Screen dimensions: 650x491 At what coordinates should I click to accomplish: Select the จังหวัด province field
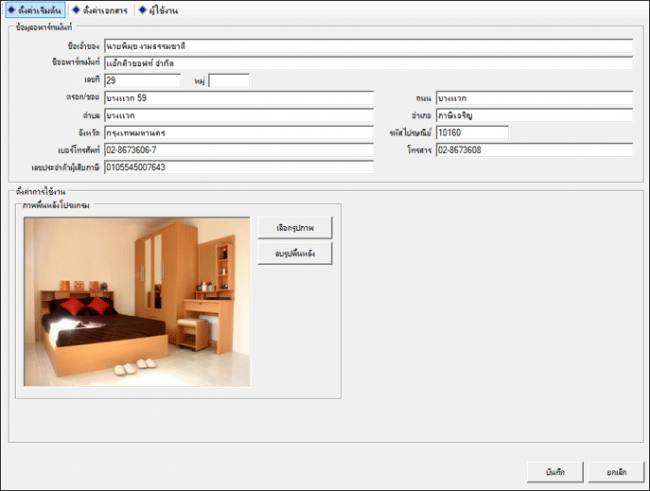(x=239, y=133)
